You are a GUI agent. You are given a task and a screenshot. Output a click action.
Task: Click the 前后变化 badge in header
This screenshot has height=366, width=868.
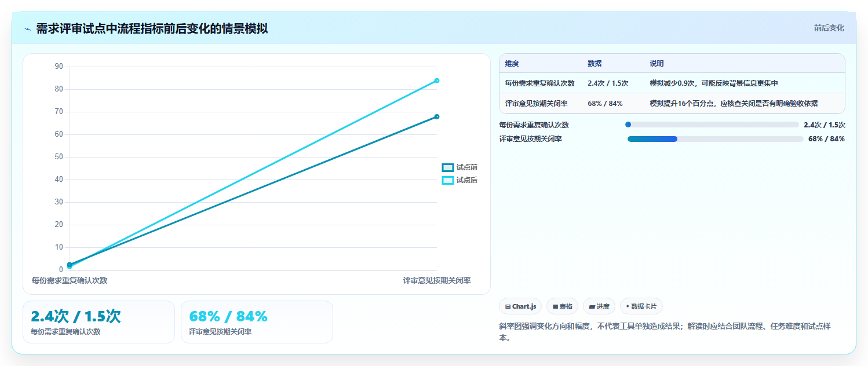coord(829,28)
